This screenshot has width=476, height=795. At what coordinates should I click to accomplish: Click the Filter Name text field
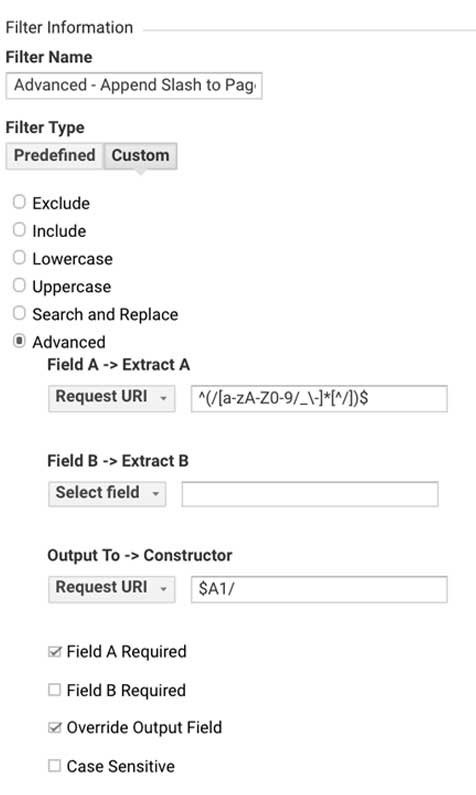tap(134, 86)
